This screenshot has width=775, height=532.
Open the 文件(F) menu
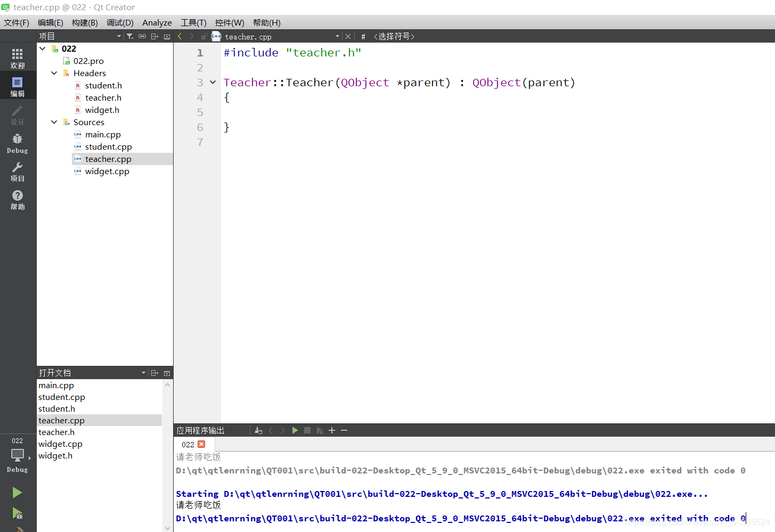tap(17, 22)
